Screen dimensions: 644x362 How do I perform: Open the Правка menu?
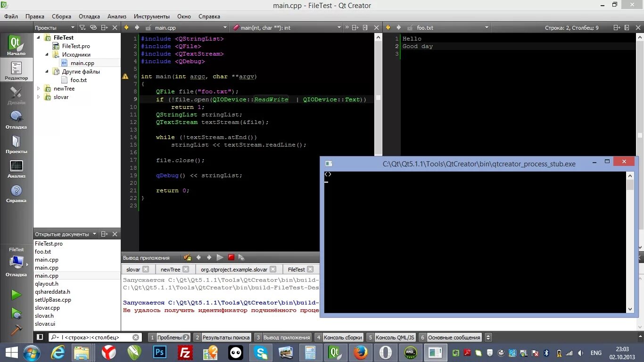(x=35, y=16)
